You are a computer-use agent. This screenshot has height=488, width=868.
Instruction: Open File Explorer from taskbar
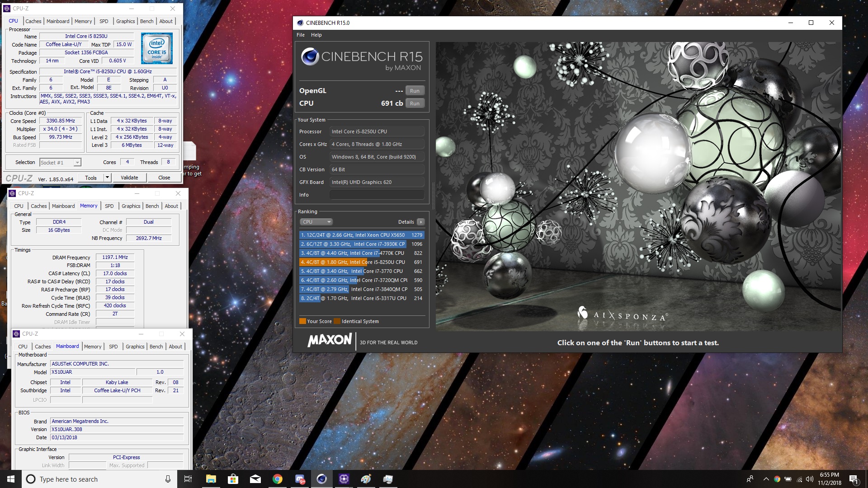[x=211, y=479]
